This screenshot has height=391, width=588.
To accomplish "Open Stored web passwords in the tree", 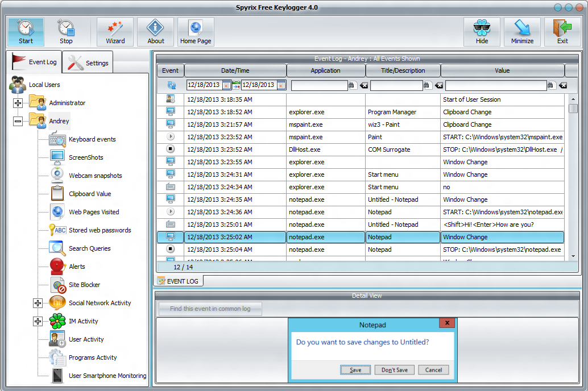I will point(100,230).
